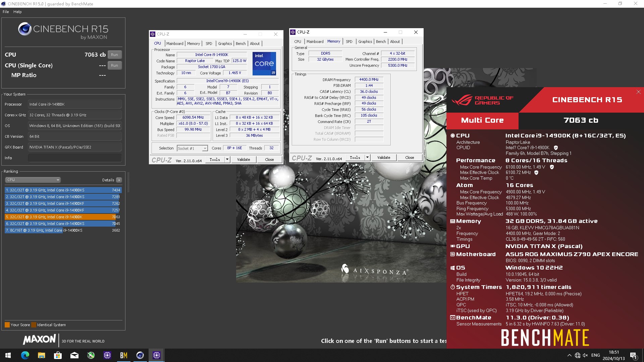Open the active CPU-Z taskbar icon
The image size is (644, 362).
[156, 355]
